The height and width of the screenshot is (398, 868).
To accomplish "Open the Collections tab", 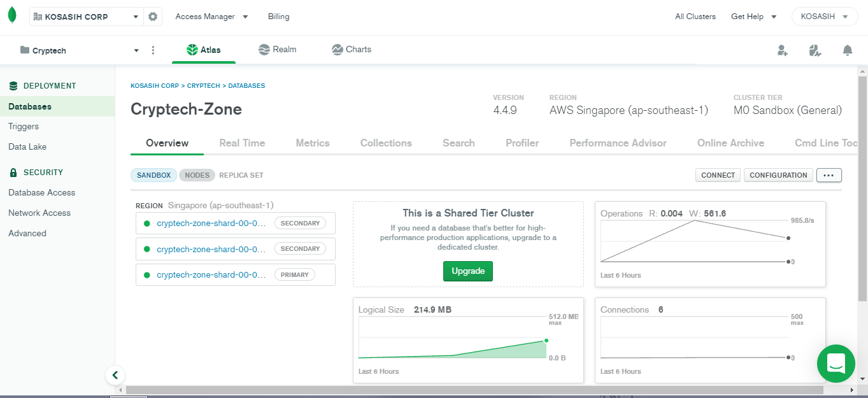I will coord(386,143).
